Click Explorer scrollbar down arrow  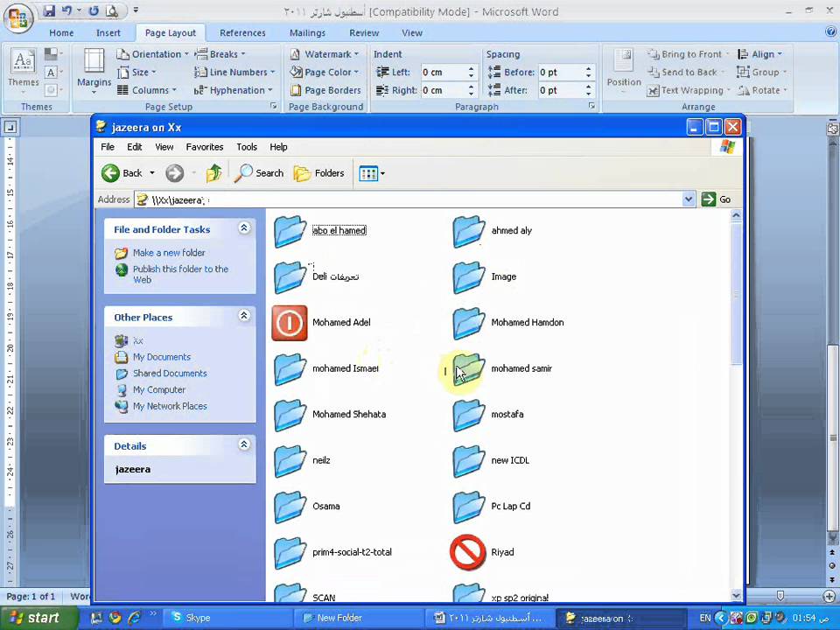[736, 595]
